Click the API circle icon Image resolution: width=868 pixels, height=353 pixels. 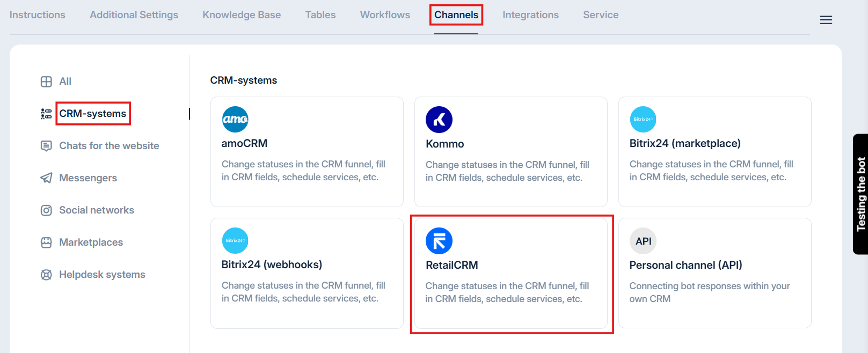pyautogui.click(x=643, y=241)
